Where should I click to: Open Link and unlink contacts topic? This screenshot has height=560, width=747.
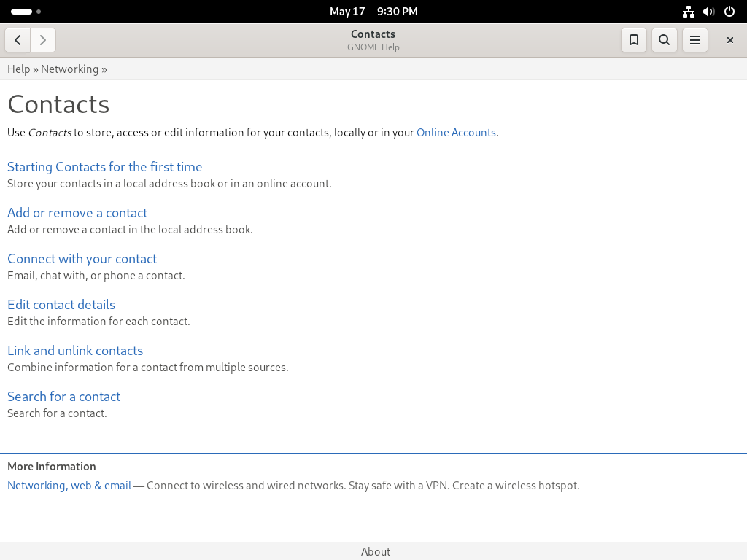(75, 351)
